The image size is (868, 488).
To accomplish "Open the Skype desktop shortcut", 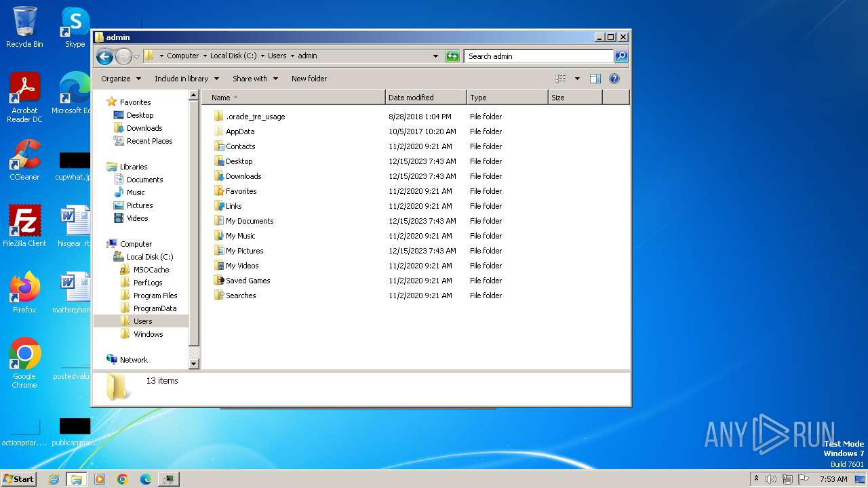I will pos(75,27).
